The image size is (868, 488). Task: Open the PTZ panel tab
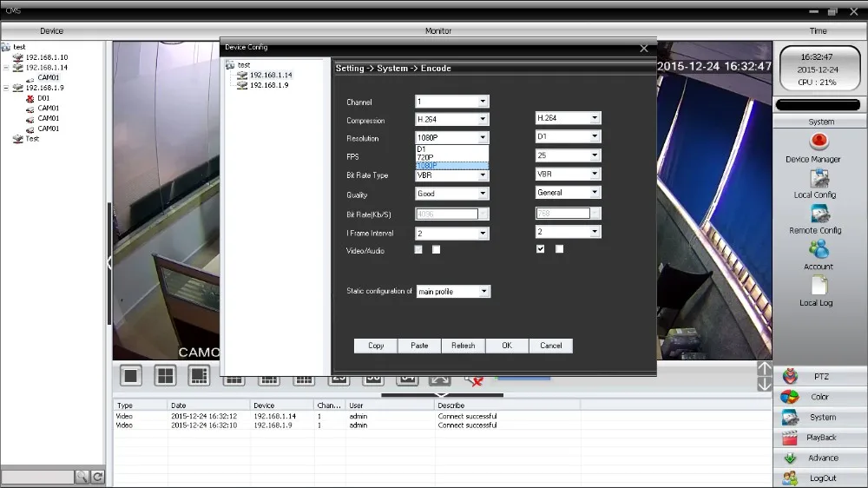coord(820,377)
